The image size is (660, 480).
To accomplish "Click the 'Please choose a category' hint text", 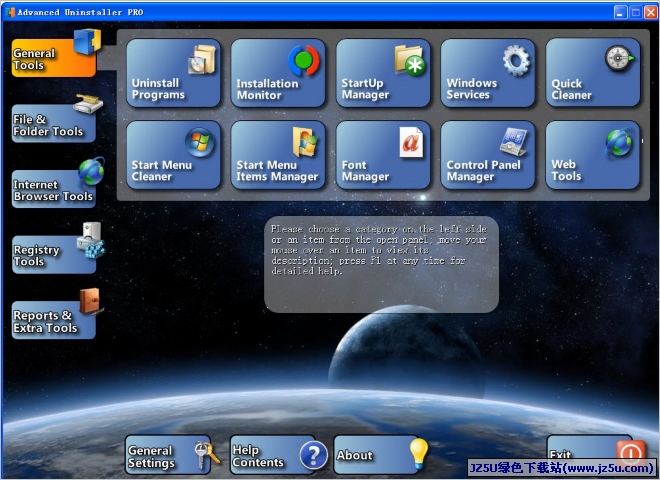I will [x=378, y=250].
